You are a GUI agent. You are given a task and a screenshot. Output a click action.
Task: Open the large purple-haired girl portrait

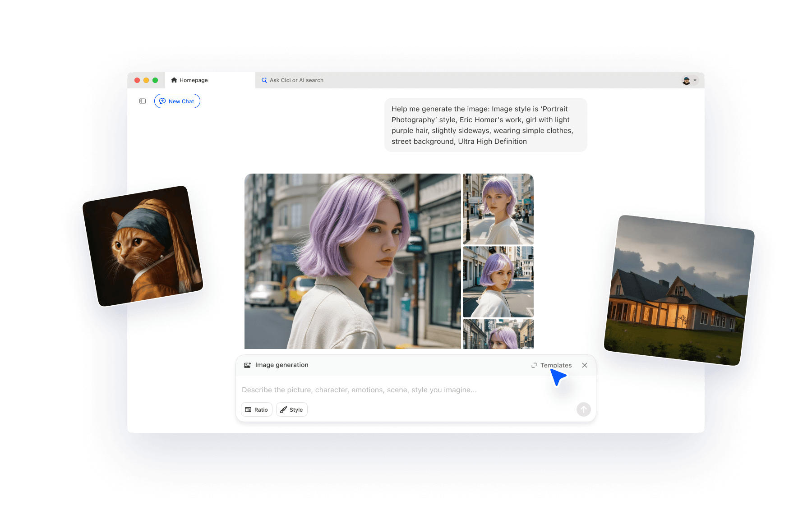352,261
